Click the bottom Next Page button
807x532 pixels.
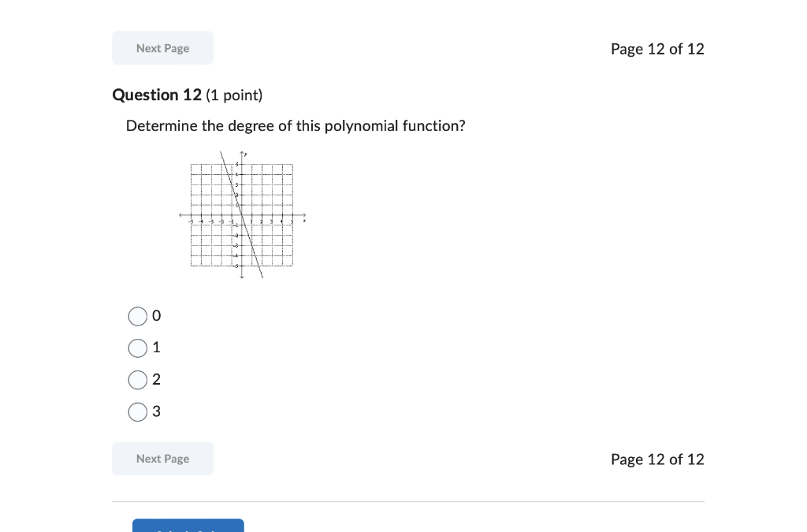coord(162,459)
